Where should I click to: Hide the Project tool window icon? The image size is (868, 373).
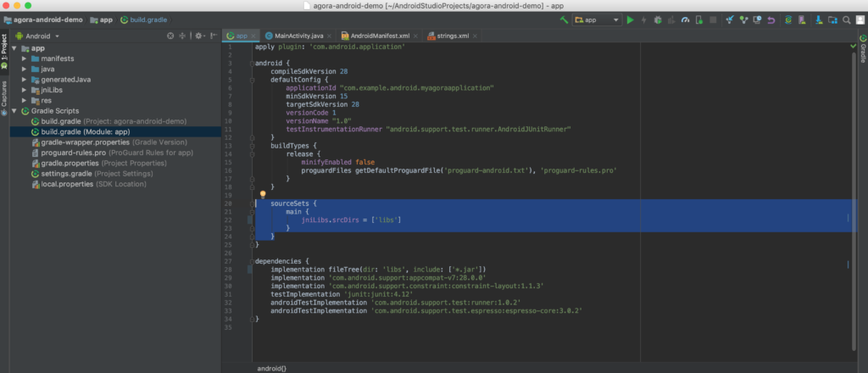(x=214, y=36)
